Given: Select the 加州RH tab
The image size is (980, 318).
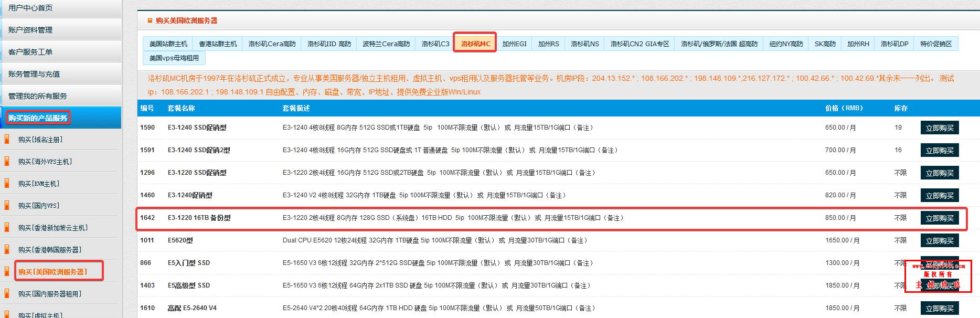Looking at the screenshot, I should point(858,44).
